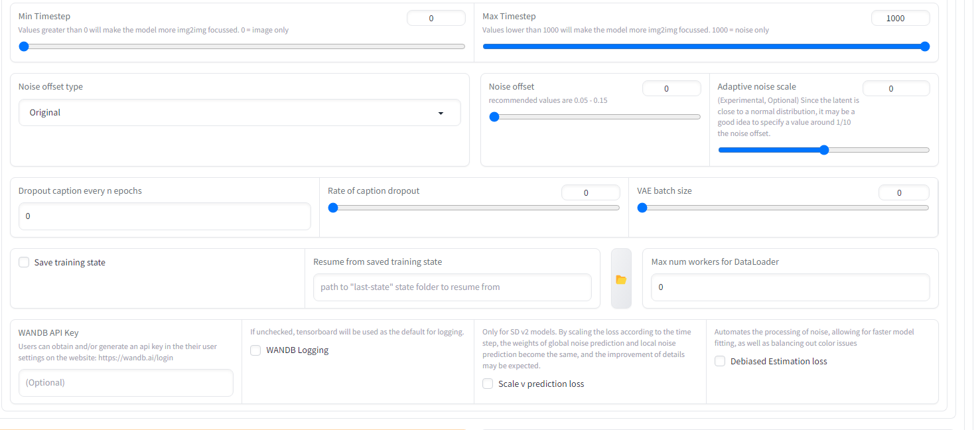Click the Rate of caption dropout slider

pos(475,208)
